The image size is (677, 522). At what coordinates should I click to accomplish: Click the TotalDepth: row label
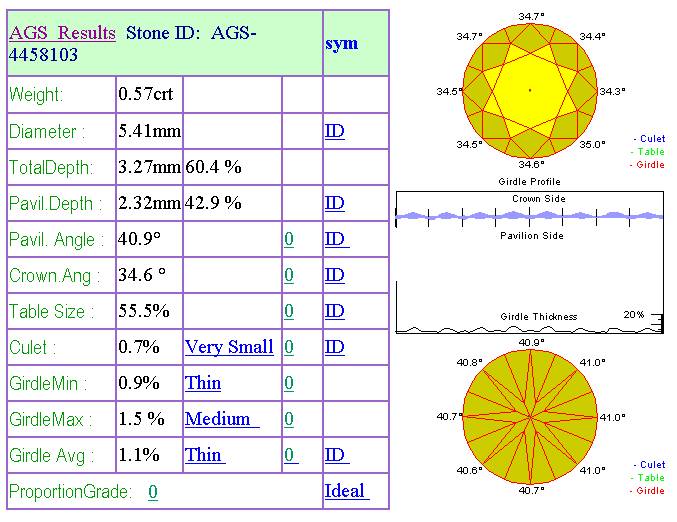click(51, 168)
